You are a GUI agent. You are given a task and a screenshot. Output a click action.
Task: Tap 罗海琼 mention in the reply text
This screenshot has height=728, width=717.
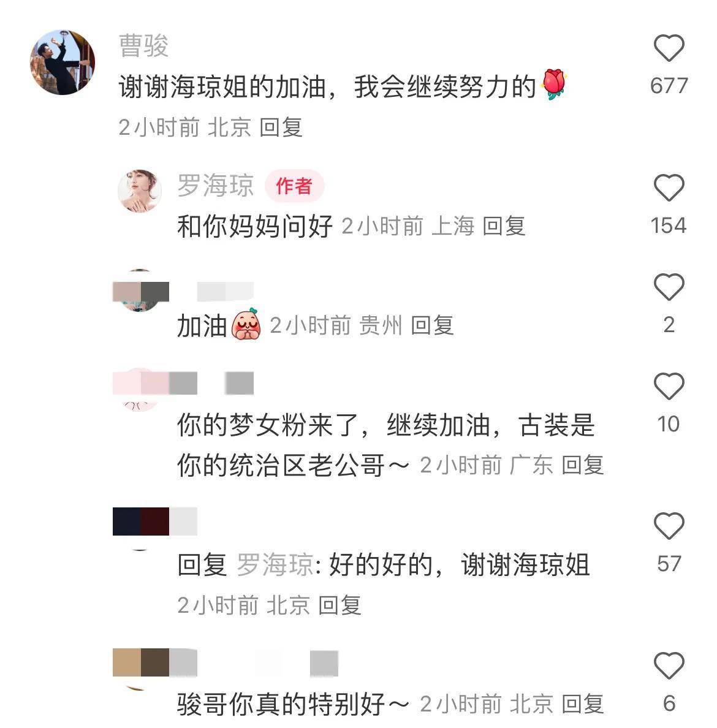pos(275,565)
